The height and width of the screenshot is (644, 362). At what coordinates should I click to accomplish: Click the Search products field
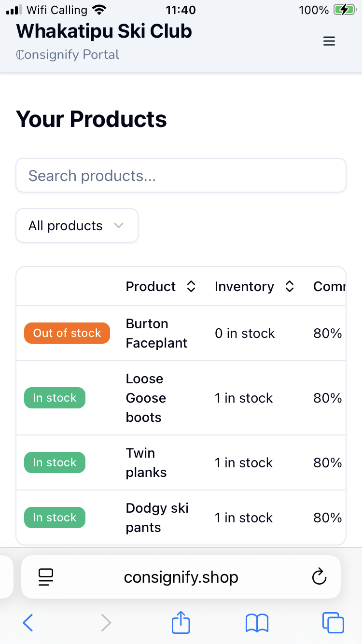click(x=181, y=176)
